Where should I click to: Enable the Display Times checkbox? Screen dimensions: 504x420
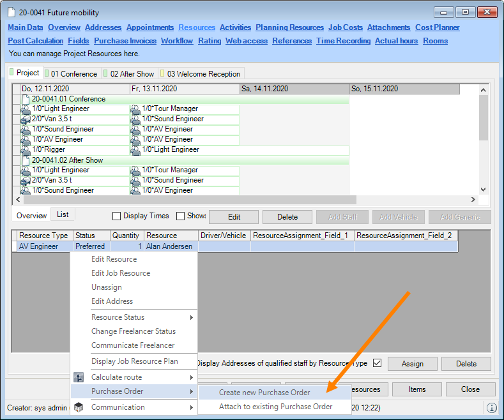(x=117, y=216)
